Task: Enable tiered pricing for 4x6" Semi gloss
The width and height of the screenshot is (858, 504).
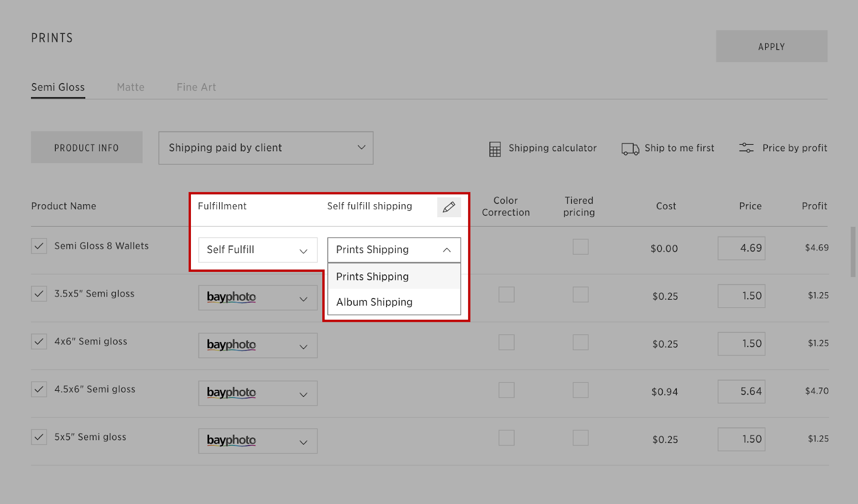Action: (x=581, y=342)
